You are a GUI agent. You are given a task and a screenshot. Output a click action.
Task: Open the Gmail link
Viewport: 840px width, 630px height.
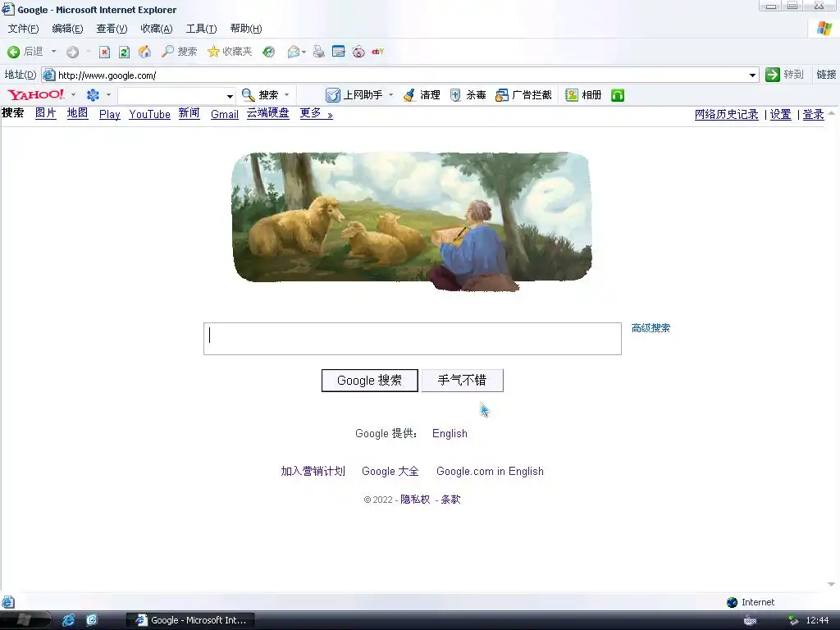225,114
